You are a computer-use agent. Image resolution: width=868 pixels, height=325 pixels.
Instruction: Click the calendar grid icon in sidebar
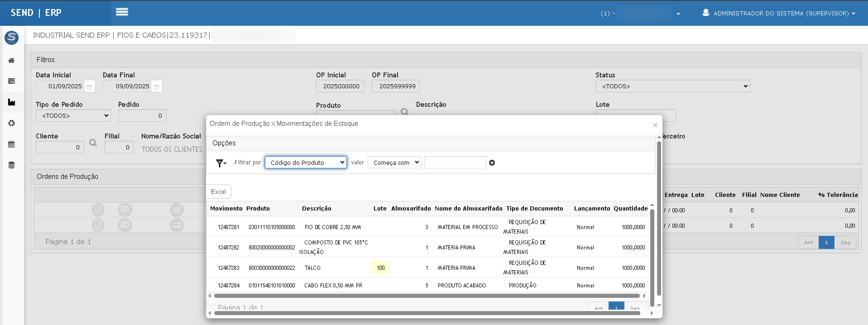tap(11, 144)
